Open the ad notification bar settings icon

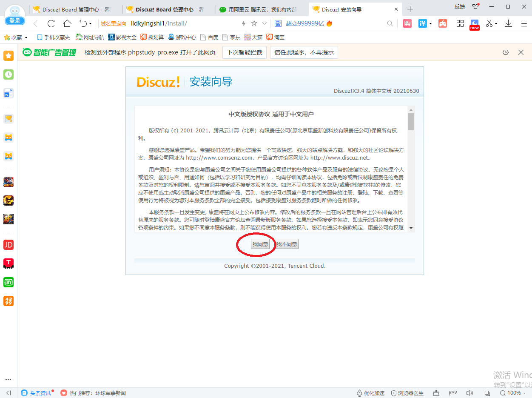click(506, 52)
